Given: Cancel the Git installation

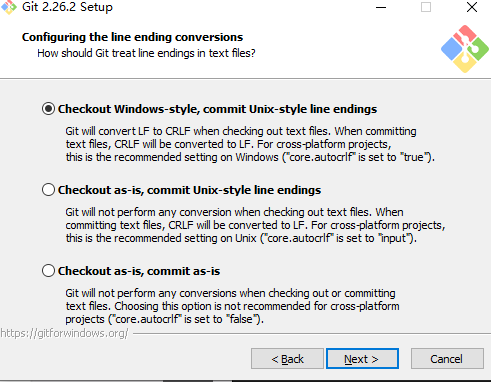Looking at the screenshot, I should point(447,359).
